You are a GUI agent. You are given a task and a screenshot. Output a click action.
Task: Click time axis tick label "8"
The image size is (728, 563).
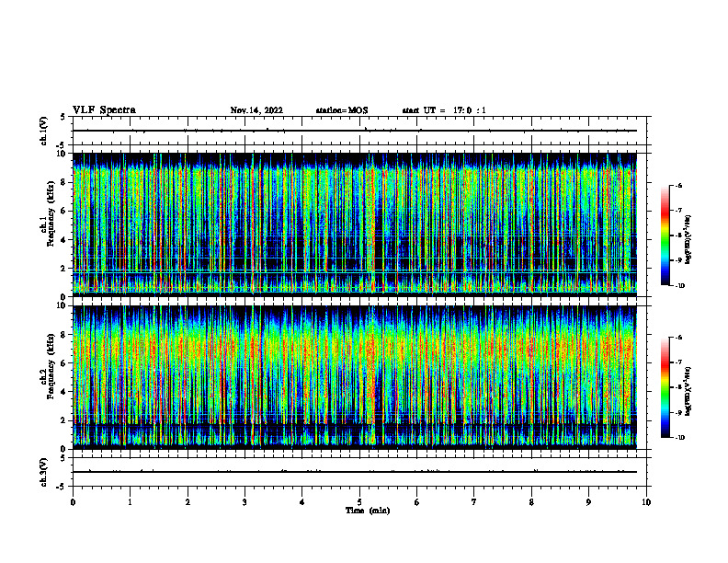(x=531, y=502)
